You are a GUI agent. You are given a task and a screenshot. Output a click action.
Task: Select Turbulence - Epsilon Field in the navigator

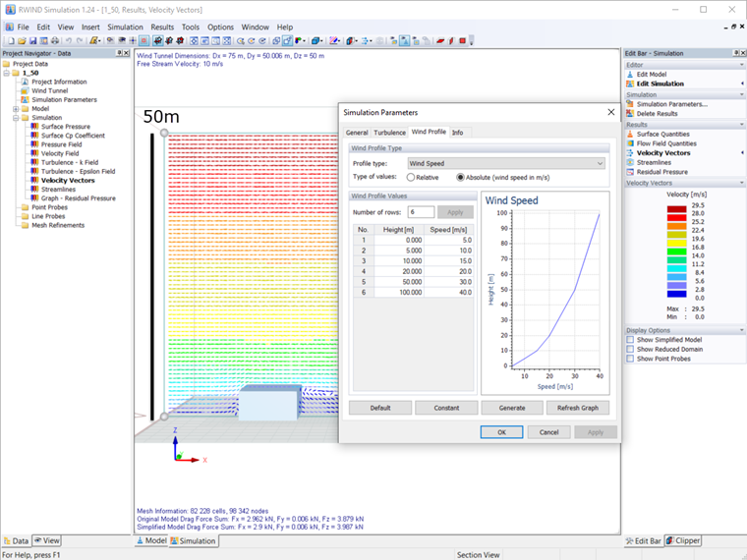78,171
